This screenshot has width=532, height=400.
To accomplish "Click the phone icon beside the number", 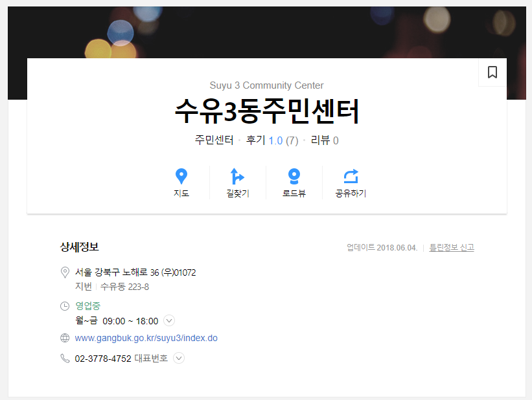I will tap(65, 358).
